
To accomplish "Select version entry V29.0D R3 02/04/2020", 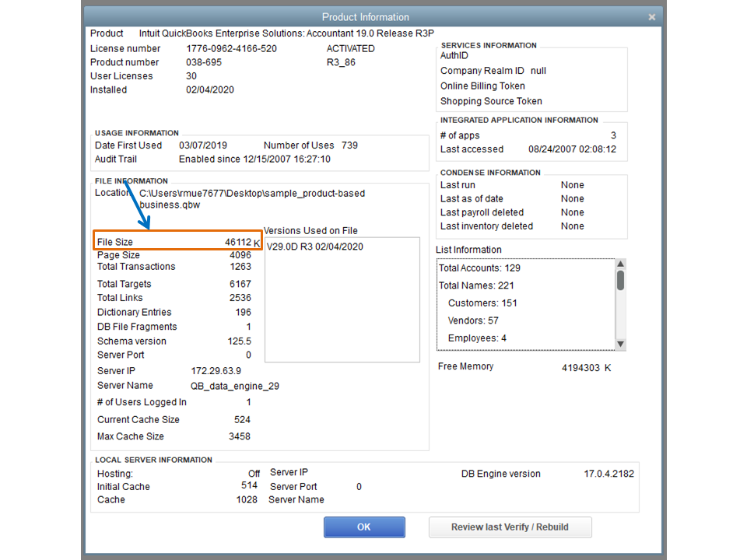I will pyautogui.click(x=315, y=247).
